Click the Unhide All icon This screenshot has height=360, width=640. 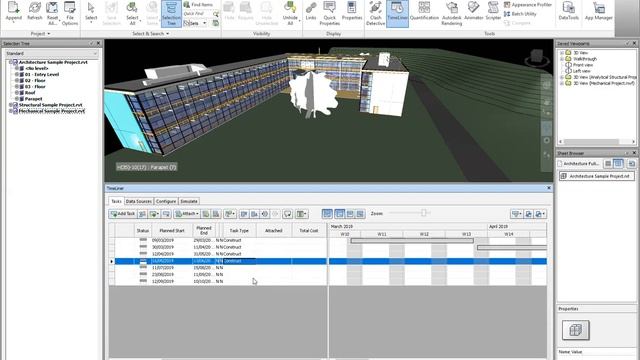tap(290, 12)
